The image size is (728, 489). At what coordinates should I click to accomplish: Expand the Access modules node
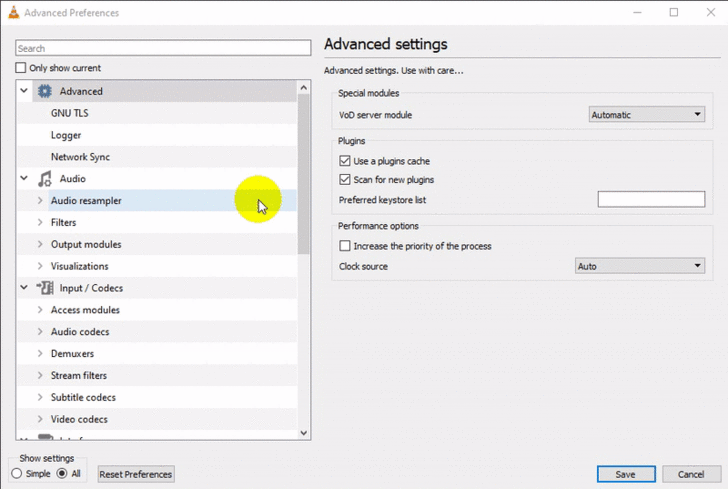(40, 309)
